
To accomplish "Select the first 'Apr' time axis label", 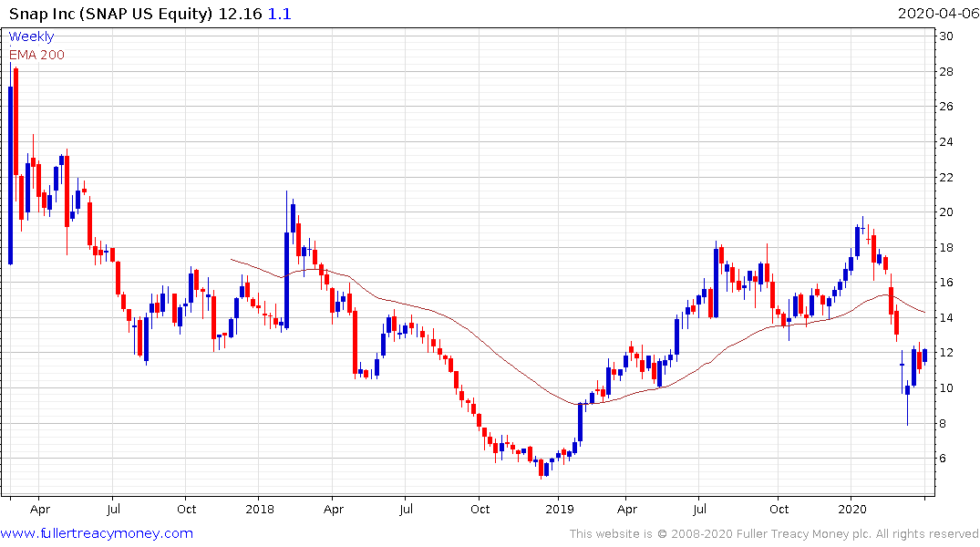I will tap(39, 509).
